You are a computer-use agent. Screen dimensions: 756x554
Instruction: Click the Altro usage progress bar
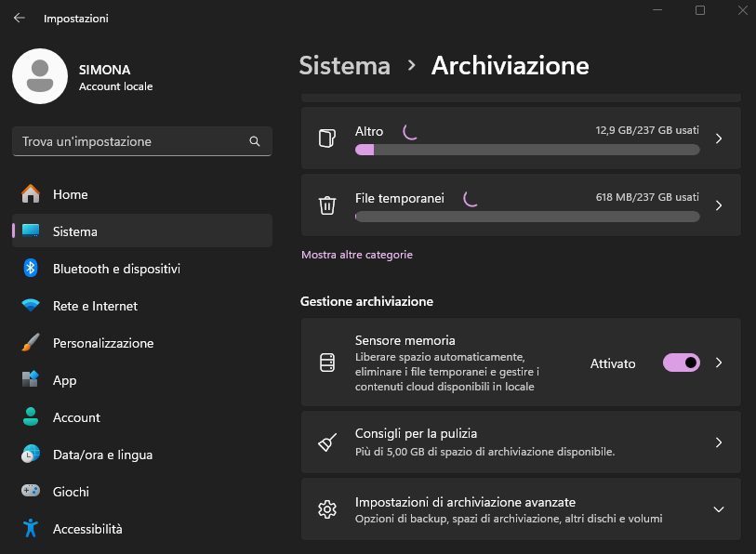click(527, 150)
